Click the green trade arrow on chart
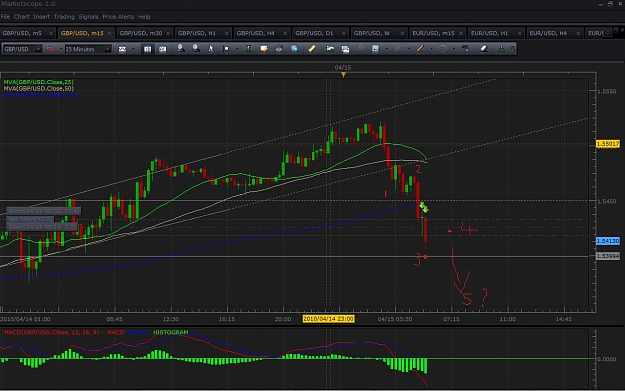The height and width of the screenshot is (391, 625). [x=424, y=208]
